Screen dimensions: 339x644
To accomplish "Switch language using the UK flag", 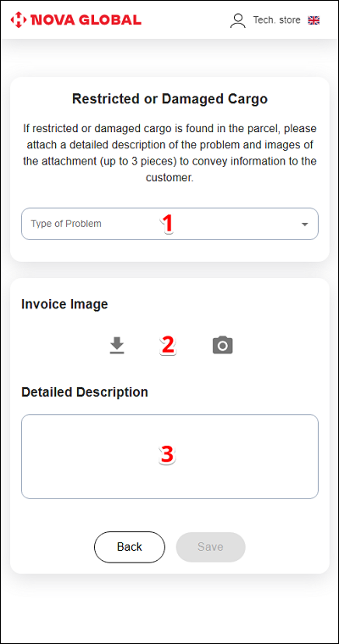I will 314,20.
